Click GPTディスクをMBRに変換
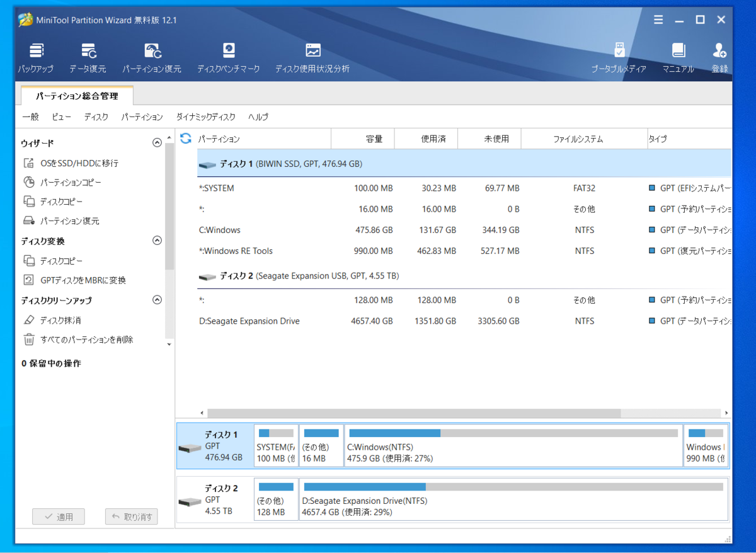The height and width of the screenshot is (553, 756). click(x=74, y=280)
